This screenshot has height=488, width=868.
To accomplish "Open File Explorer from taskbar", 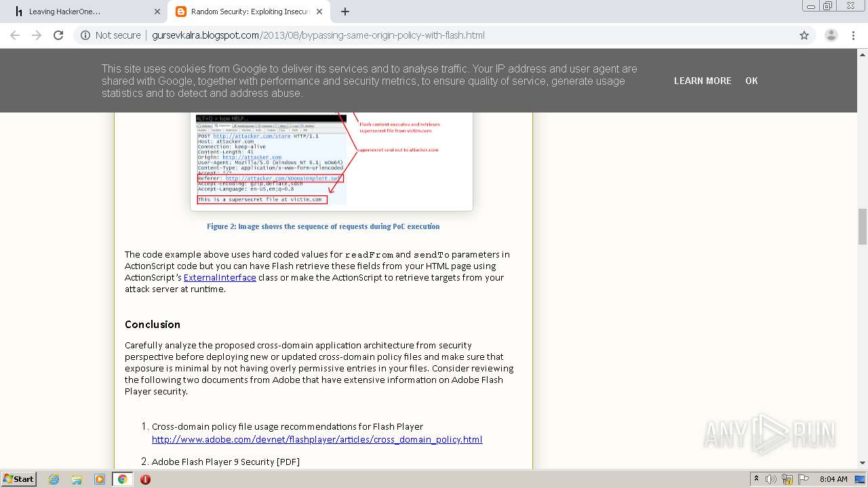I will [77, 479].
